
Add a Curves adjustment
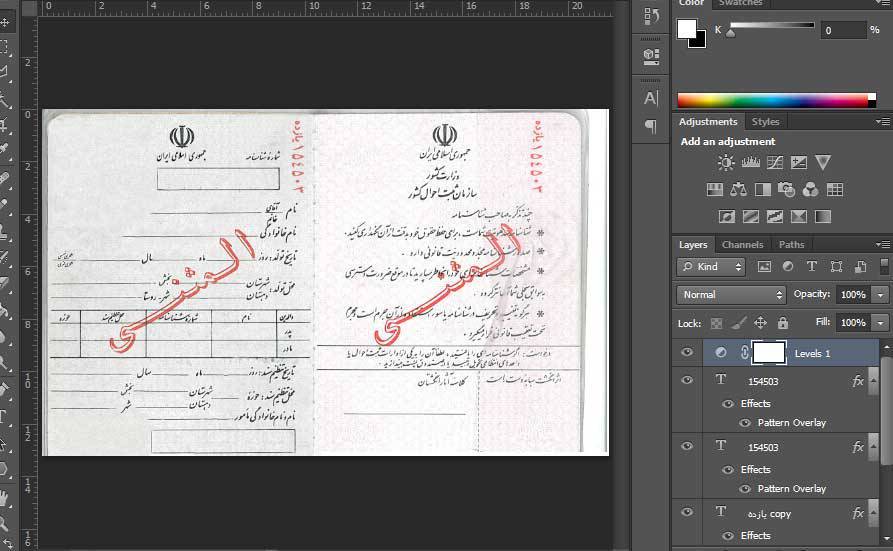(x=775, y=163)
